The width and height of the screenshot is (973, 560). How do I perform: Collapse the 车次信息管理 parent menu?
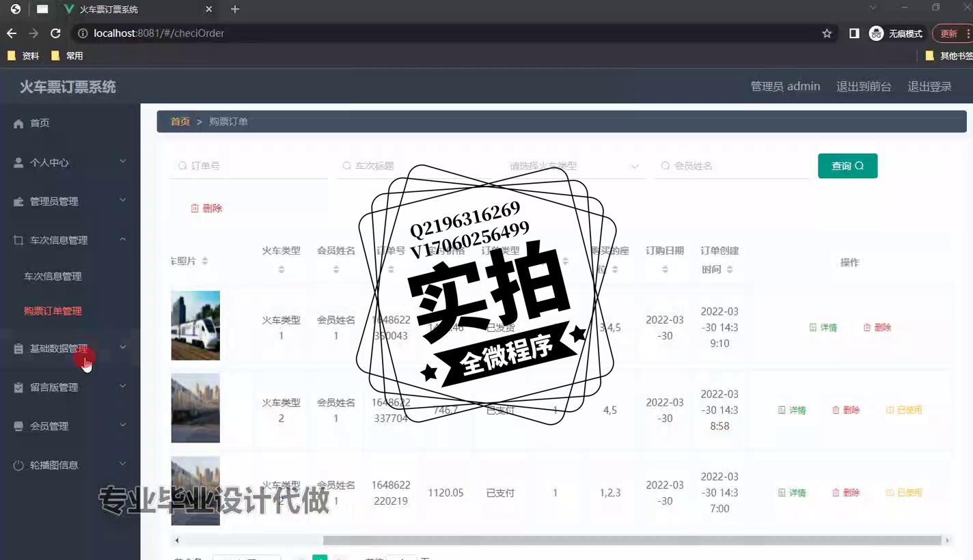tap(70, 240)
